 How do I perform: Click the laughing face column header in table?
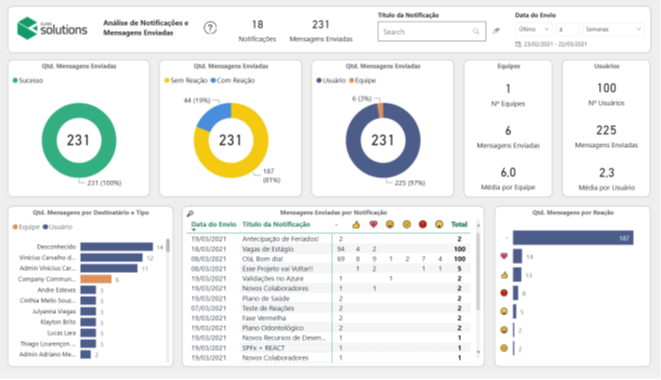(x=390, y=224)
